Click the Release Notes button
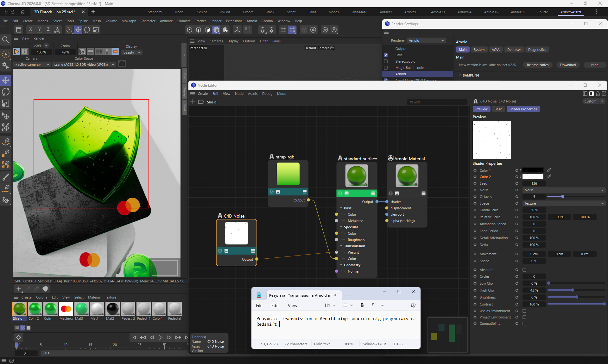 point(537,65)
